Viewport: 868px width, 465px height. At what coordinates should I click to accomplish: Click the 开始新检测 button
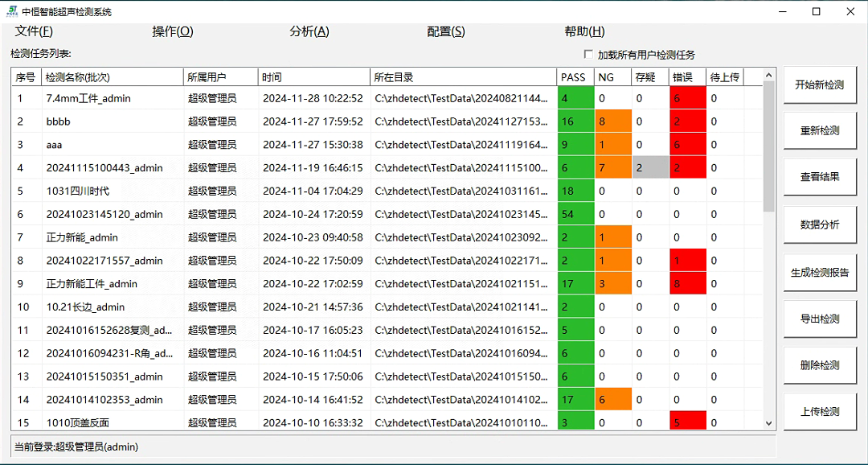pos(820,84)
